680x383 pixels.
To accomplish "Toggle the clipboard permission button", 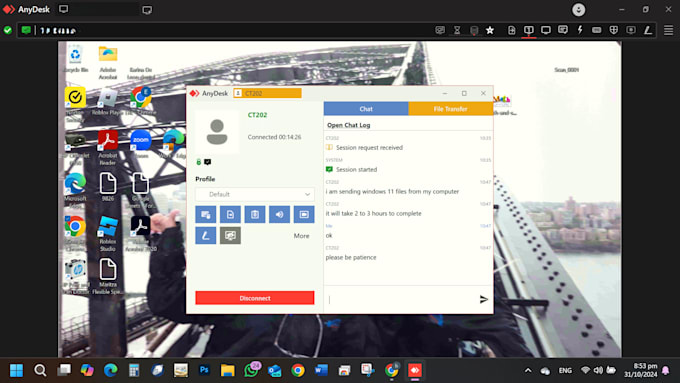I will [x=255, y=214].
